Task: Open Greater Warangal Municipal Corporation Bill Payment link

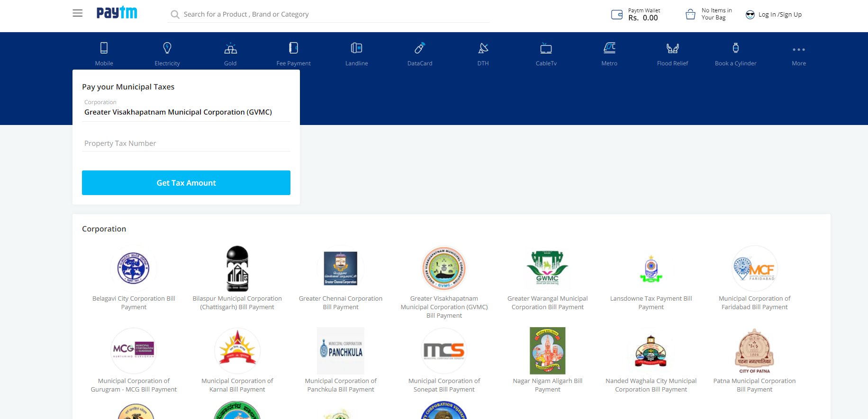Action: click(x=547, y=303)
